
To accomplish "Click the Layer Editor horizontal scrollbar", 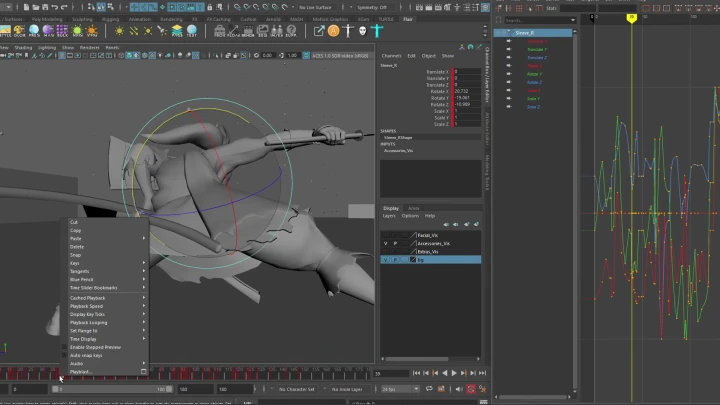I will pos(416,359).
